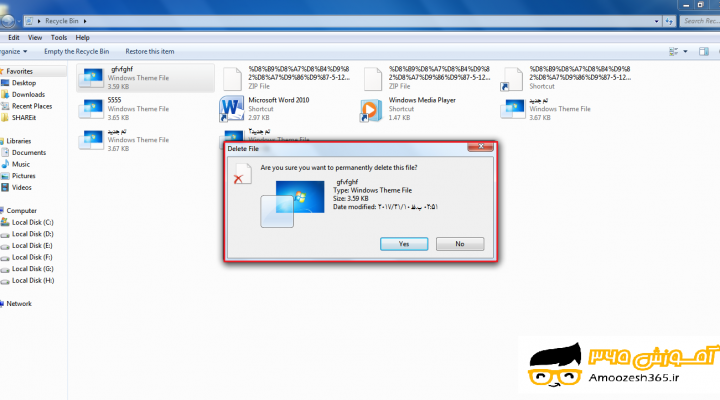Open Desktop in Favorites

(x=24, y=83)
